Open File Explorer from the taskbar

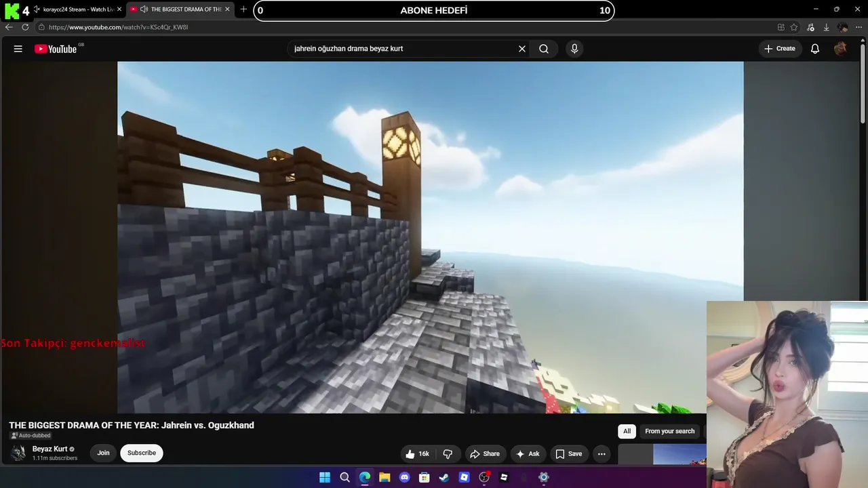click(x=384, y=477)
